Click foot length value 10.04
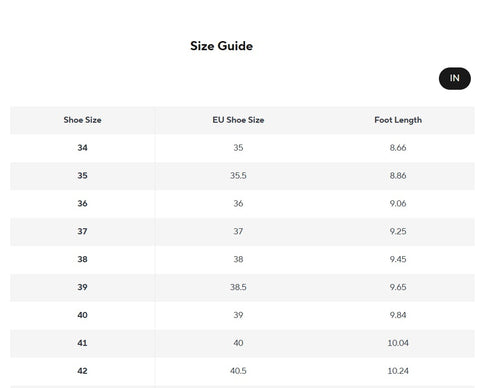This screenshot has width=480, height=388. click(x=398, y=343)
